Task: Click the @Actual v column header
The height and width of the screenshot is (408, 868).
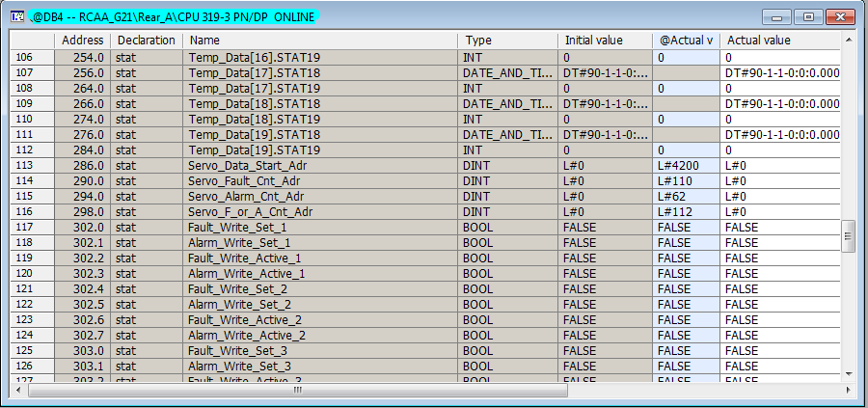Action: [x=687, y=41]
